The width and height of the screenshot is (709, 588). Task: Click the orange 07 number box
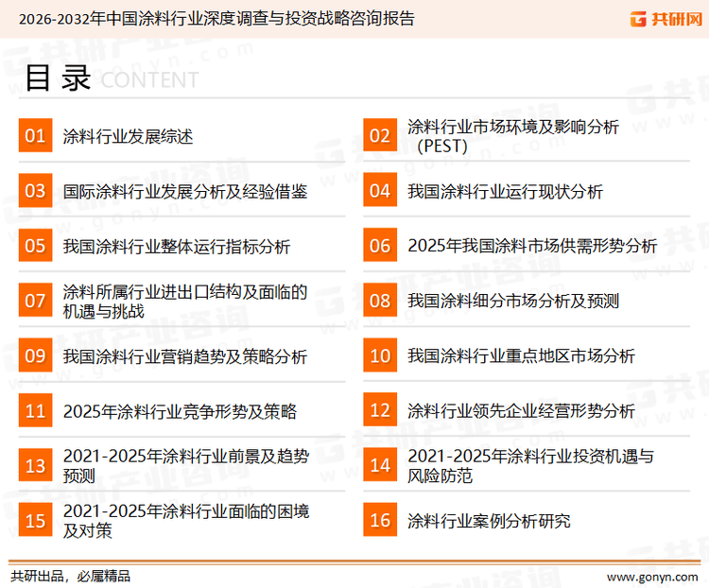[x=35, y=300]
